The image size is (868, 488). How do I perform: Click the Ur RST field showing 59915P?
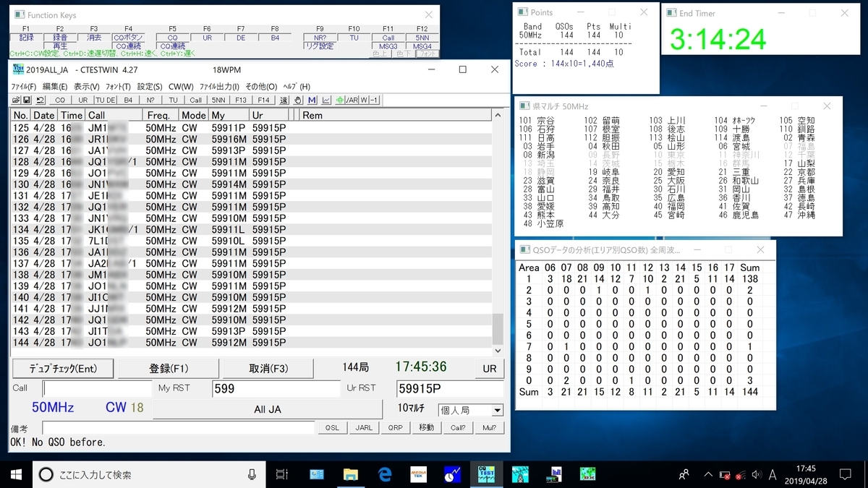click(x=450, y=389)
